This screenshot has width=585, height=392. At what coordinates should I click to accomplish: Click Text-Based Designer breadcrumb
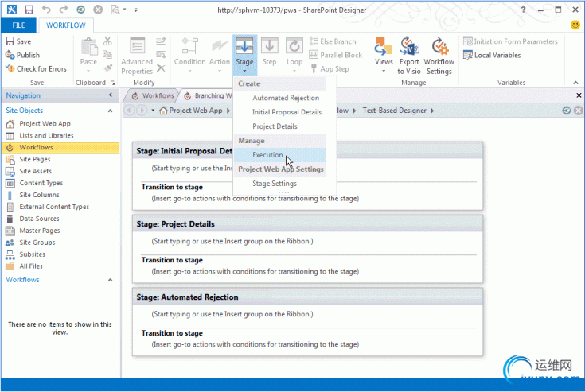(394, 111)
